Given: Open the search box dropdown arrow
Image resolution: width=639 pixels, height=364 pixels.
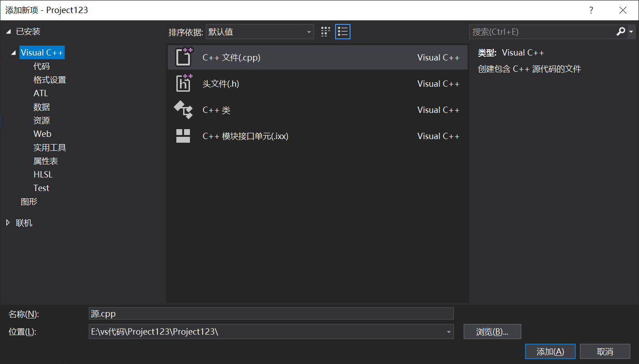Looking at the screenshot, I should (630, 32).
